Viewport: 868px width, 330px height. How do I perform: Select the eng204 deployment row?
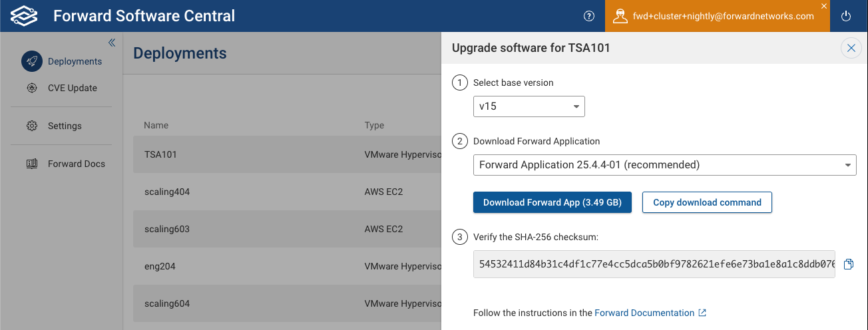(287, 266)
